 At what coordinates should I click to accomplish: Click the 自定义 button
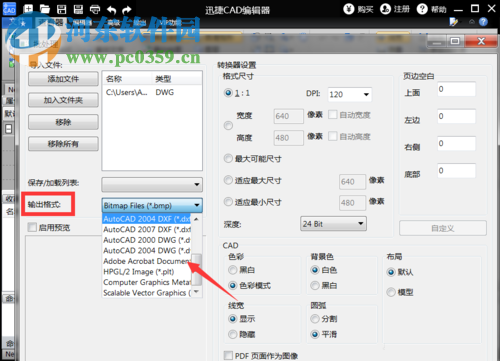[x=443, y=228]
